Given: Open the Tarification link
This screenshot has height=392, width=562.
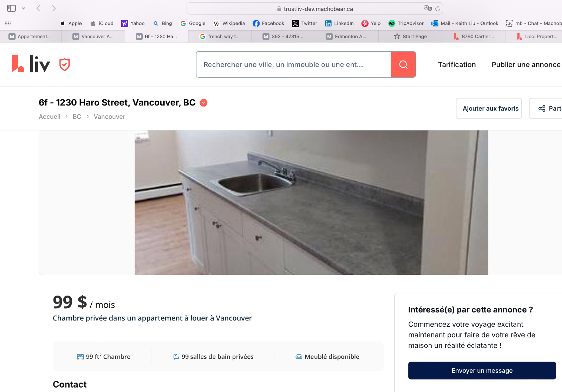Looking at the screenshot, I should 456,64.
